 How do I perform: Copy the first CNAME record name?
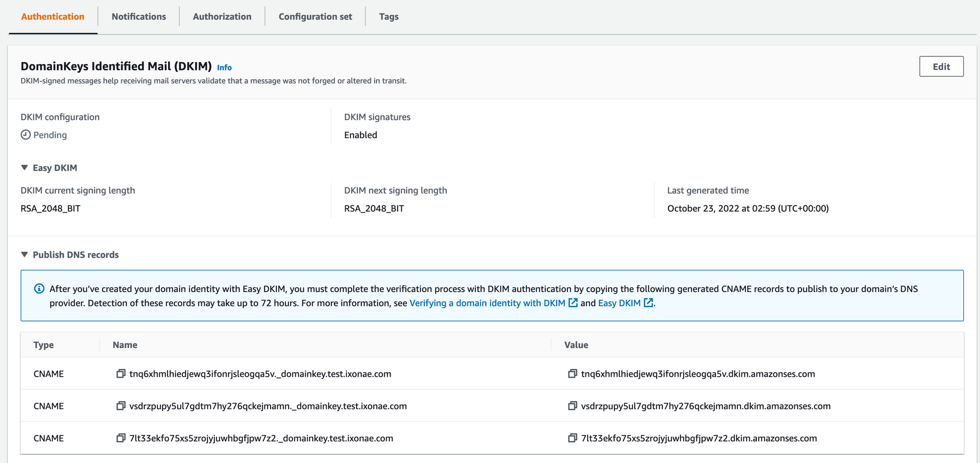pos(120,373)
